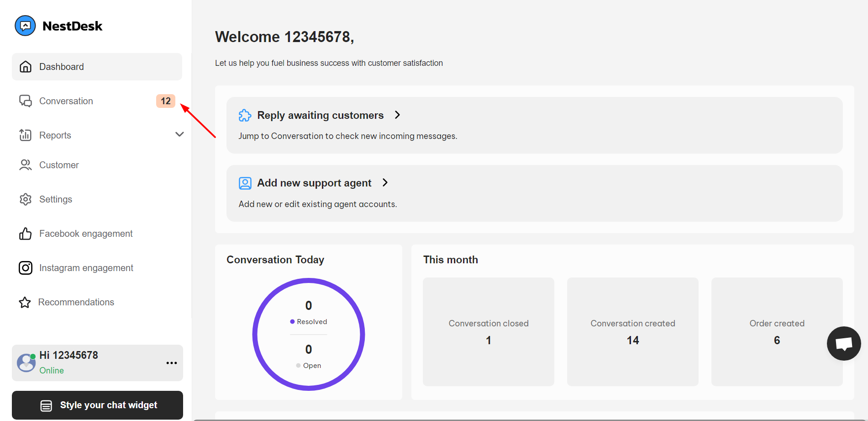Click the user avatar with online dot
This screenshot has height=421, width=868.
(26, 363)
